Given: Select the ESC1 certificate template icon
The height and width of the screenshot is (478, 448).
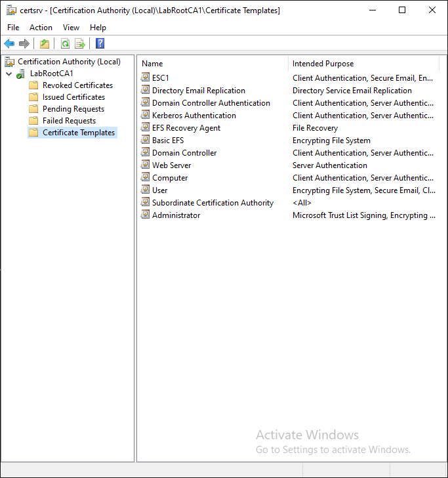Looking at the screenshot, I should pos(146,78).
